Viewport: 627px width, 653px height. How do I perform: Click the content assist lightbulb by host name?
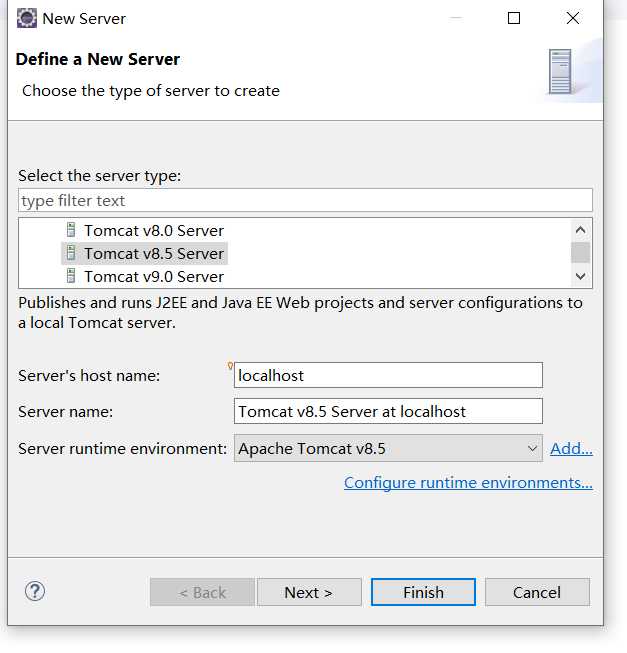230,366
